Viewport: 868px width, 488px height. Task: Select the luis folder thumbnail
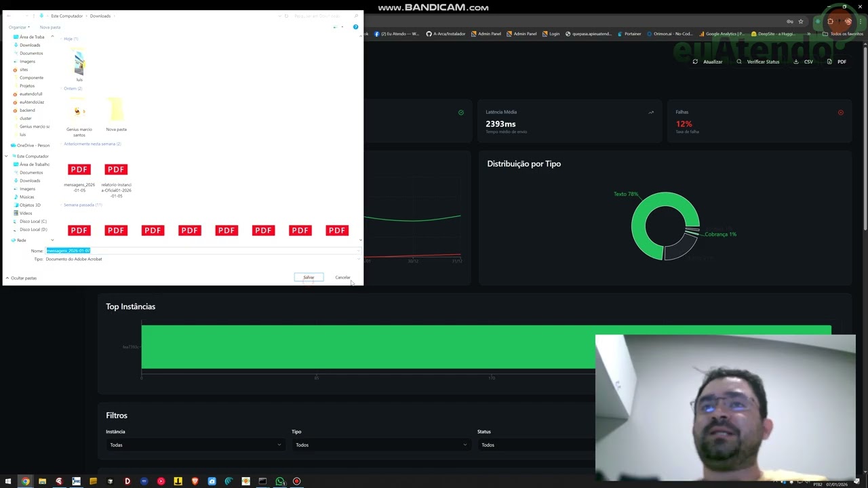79,65
